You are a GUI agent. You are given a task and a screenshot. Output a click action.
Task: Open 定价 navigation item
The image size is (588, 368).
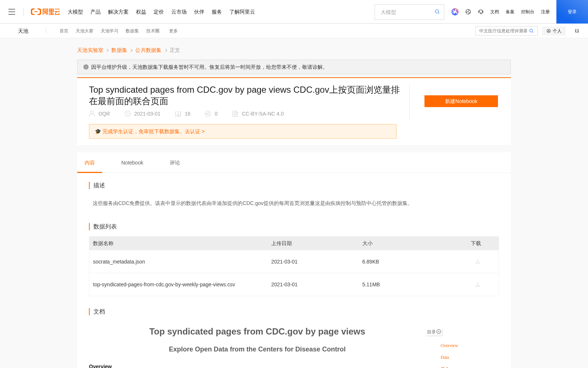pyautogui.click(x=159, y=12)
